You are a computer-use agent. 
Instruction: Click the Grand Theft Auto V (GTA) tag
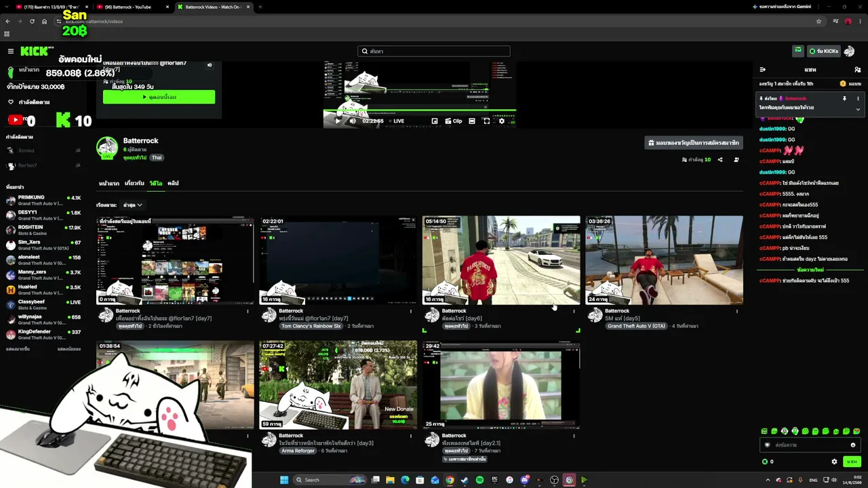637,326
